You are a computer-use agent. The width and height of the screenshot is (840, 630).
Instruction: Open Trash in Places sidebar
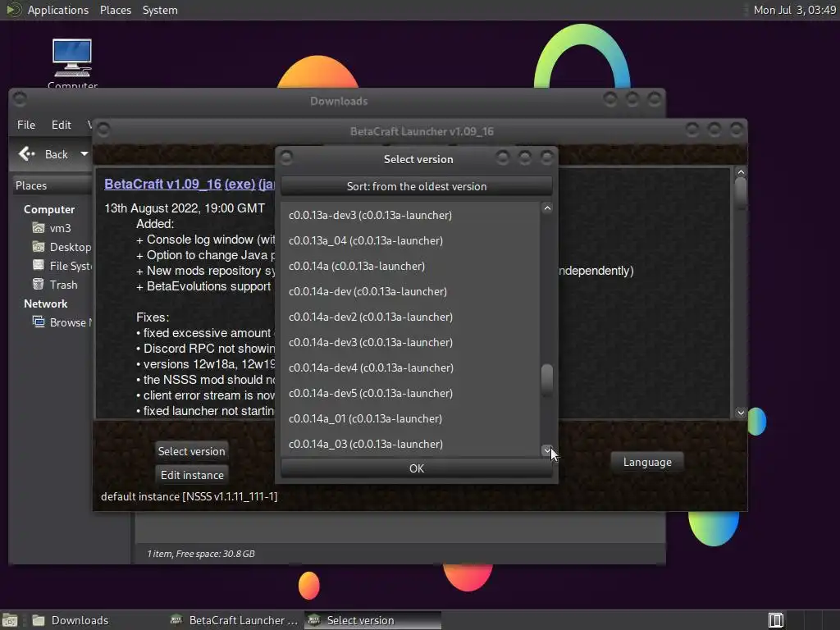(55, 285)
